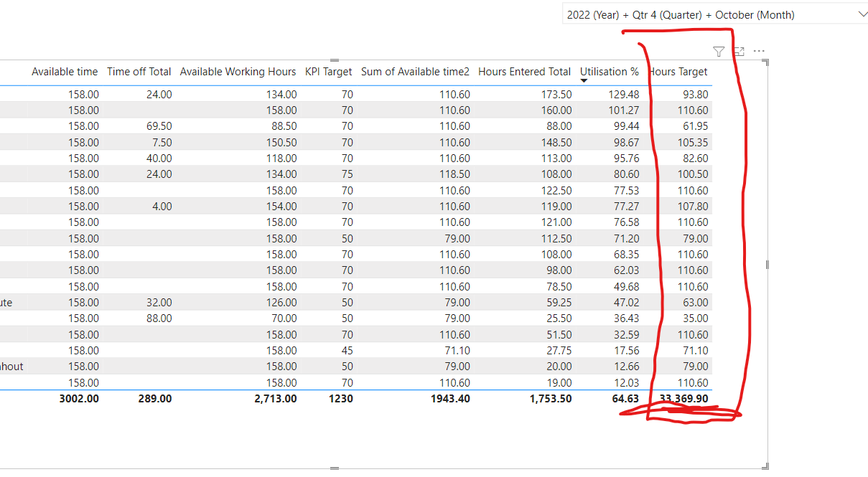The width and height of the screenshot is (868, 477).
Task: Select Hours Entered Total cell 19.00
Action: click(559, 383)
